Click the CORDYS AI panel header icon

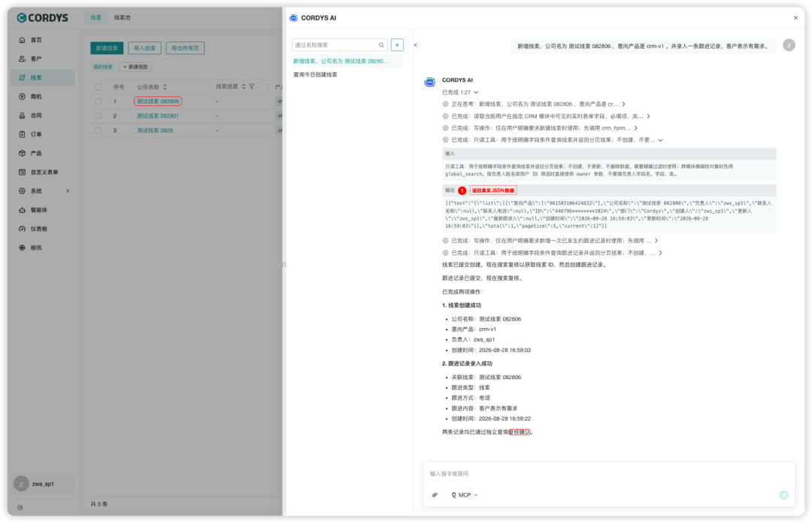coord(294,17)
